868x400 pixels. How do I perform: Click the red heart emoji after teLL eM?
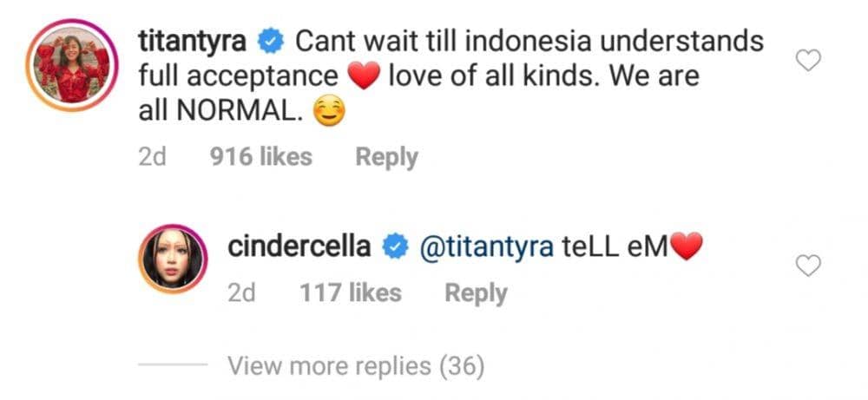tap(686, 249)
